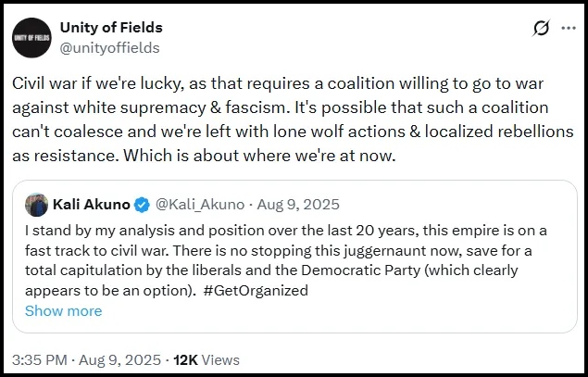Image resolution: width=588 pixels, height=377 pixels.
Task: Click the Unity of Fields display name
Action: (x=109, y=28)
